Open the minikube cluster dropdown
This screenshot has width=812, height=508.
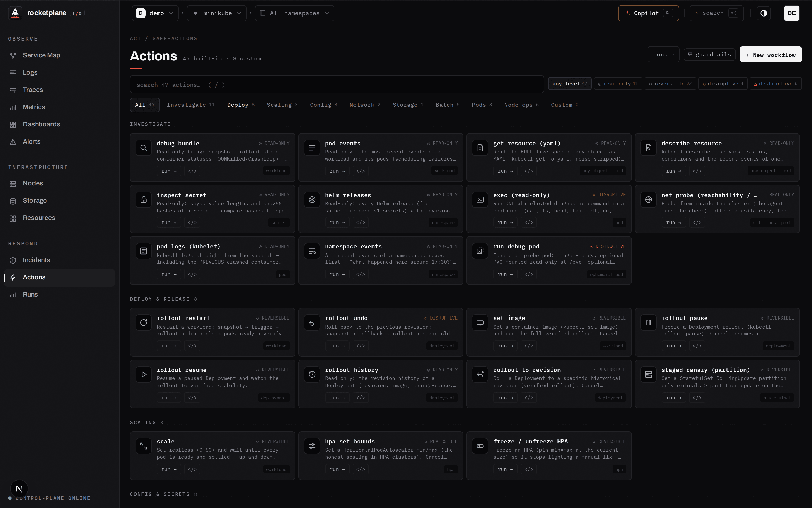216,13
